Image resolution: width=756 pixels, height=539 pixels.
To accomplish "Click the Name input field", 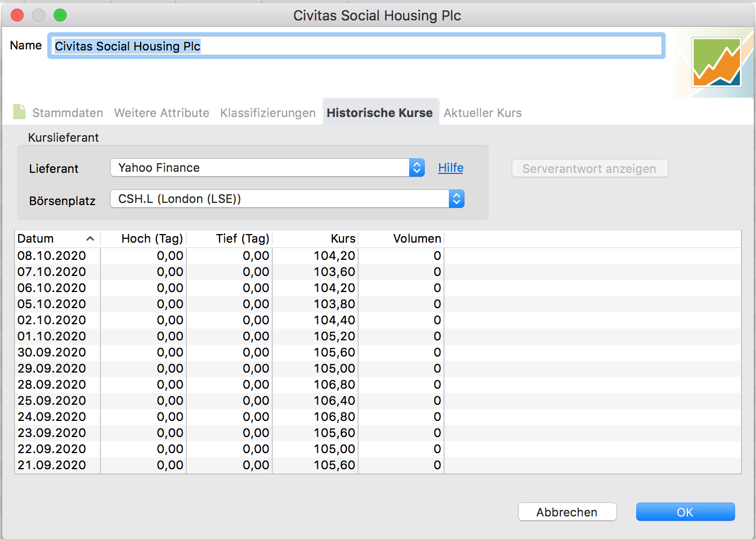I will [x=357, y=46].
